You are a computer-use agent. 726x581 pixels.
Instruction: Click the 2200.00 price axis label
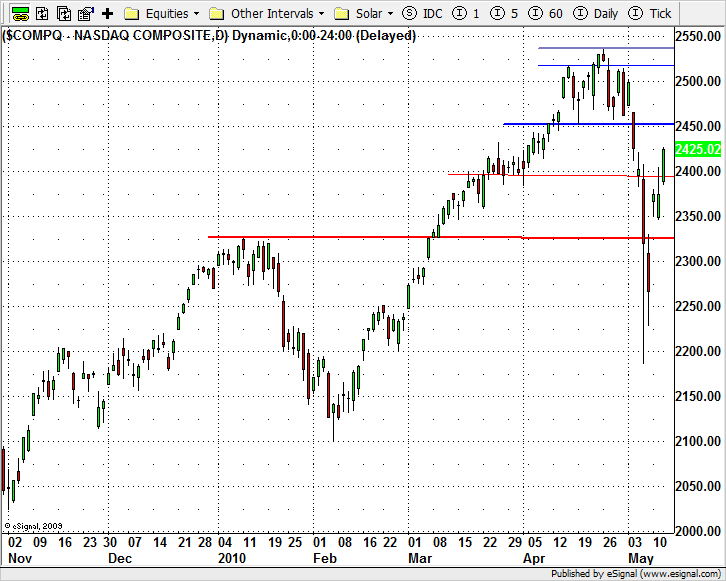tap(698, 351)
